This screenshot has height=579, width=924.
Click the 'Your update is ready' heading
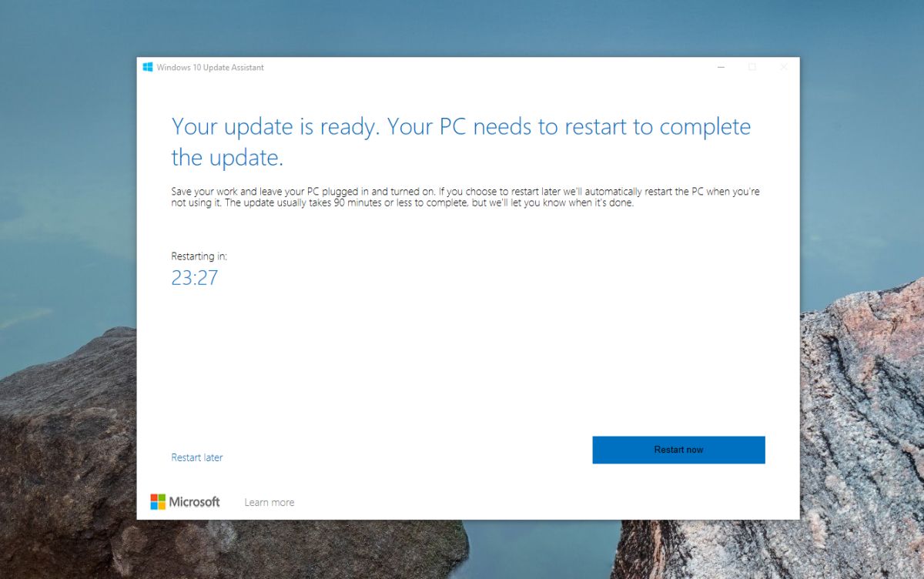[x=460, y=142]
